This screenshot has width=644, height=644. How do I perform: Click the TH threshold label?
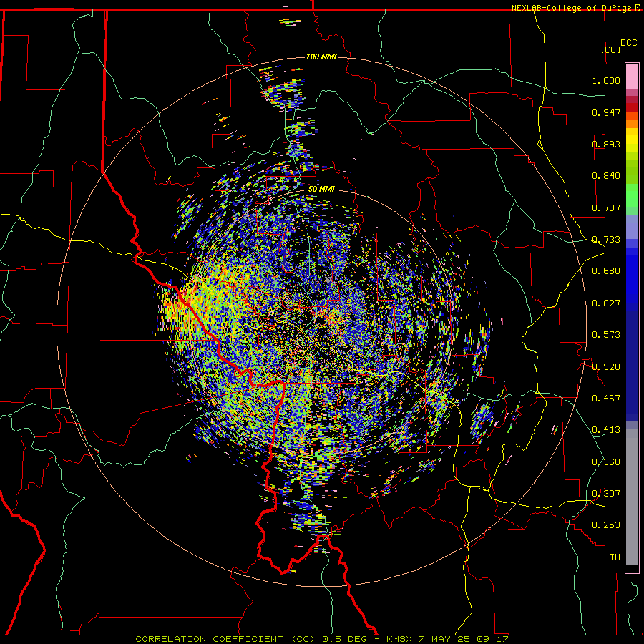pos(615,557)
